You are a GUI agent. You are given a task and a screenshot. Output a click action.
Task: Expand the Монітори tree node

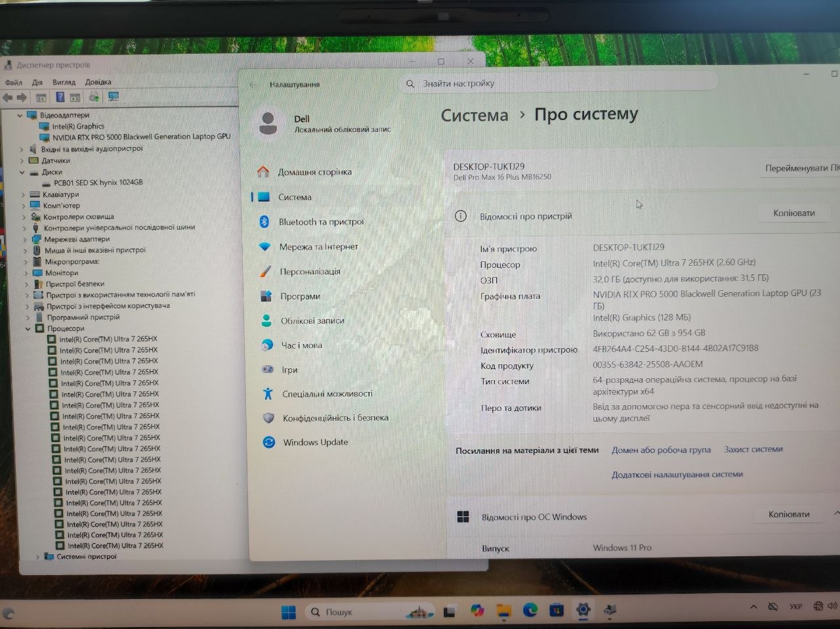26,272
